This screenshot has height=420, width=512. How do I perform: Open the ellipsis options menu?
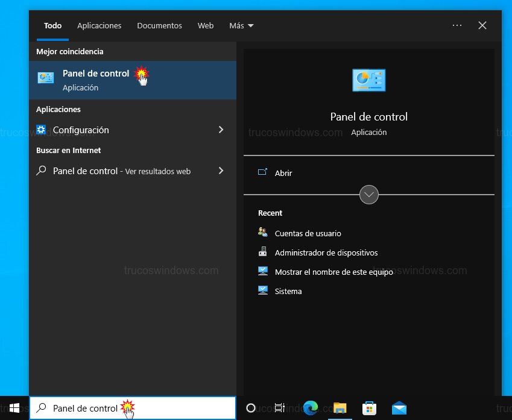457,25
